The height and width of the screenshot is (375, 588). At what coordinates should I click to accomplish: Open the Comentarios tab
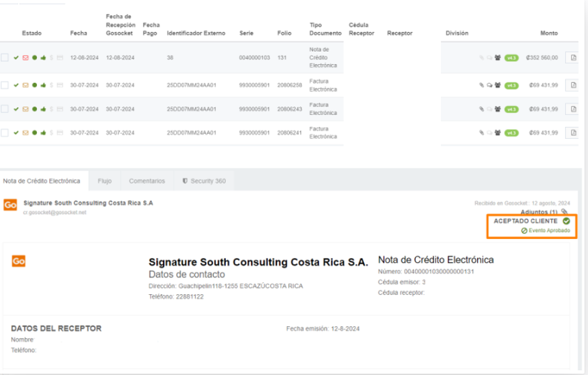(x=147, y=181)
